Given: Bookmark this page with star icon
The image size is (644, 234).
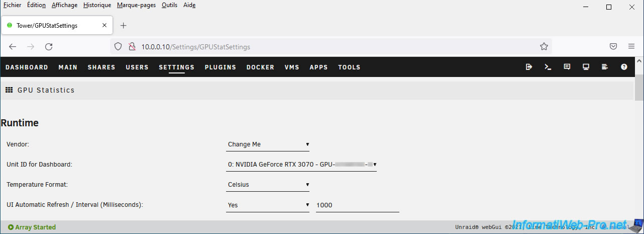Looking at the screenshot, I should 544,46.
